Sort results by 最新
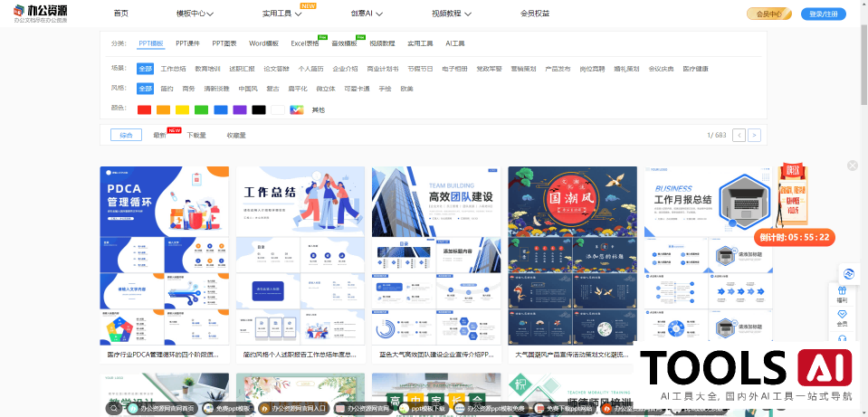The image size is (868, 417). [x=160, y=135]
